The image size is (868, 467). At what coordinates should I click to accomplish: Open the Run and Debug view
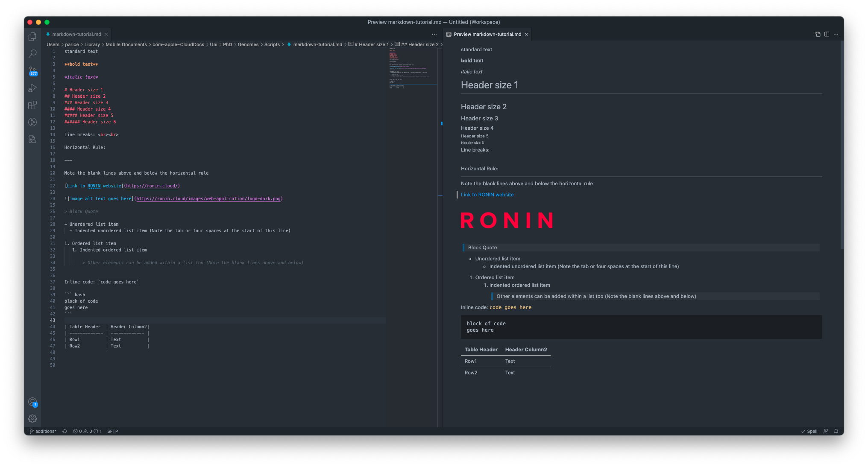pos(32,88)
